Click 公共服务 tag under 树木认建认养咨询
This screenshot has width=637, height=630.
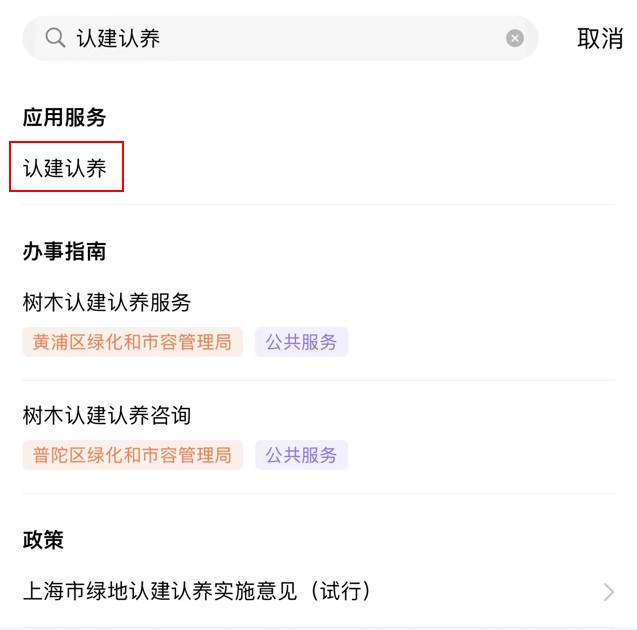[301, 455]
